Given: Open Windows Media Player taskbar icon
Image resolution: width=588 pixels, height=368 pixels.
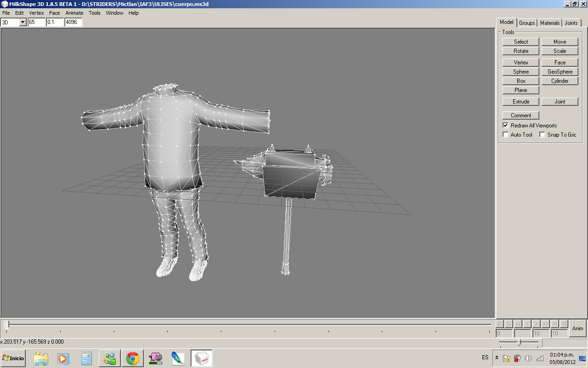Looking at the screenshot, I should [x=63, y=358].
